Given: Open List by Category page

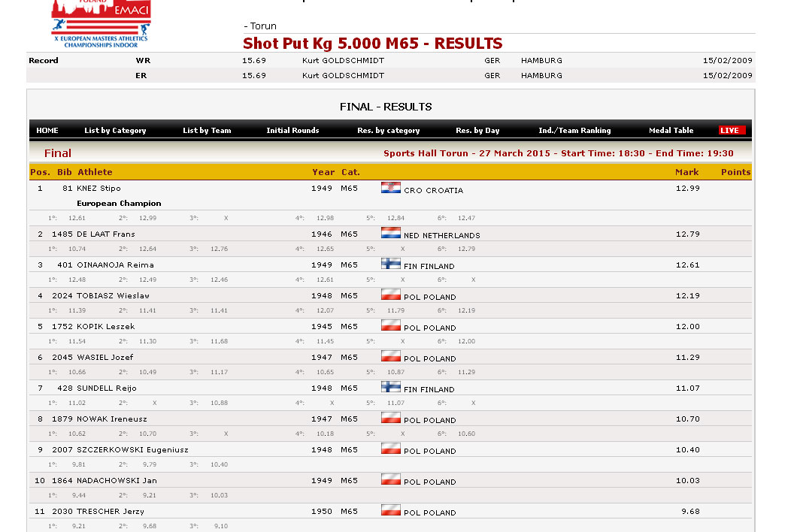Looking at the screenshot, I should coord(115,131).
